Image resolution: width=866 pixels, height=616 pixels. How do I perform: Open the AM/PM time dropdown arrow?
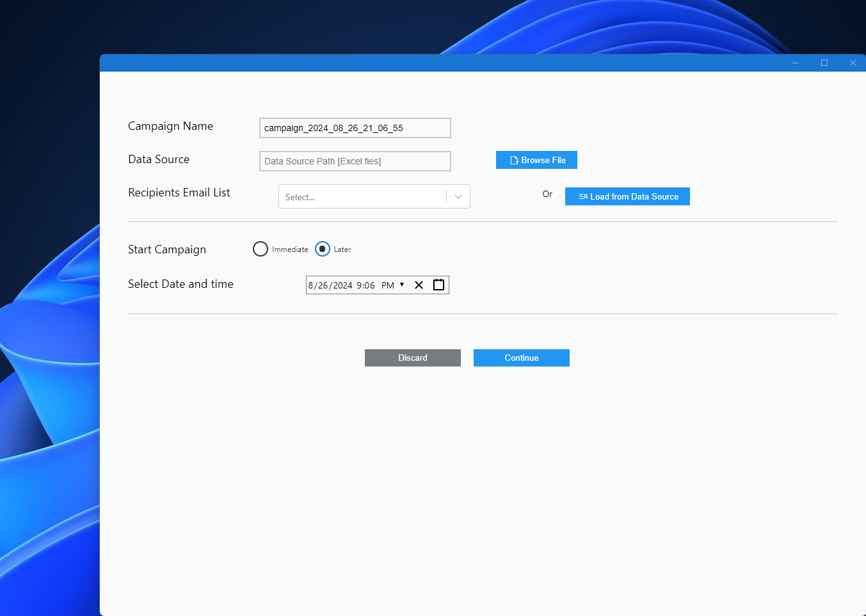[x=402, y=285]
